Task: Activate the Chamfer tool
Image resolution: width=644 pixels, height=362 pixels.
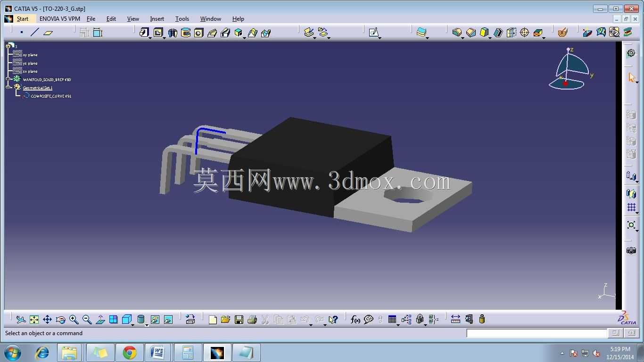Action: (471, 33)
